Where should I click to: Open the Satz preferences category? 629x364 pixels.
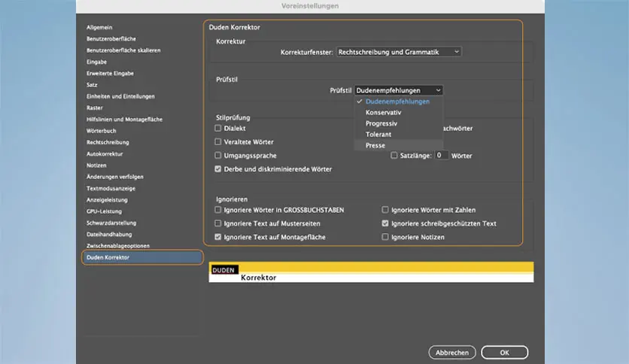click(92, 84)
